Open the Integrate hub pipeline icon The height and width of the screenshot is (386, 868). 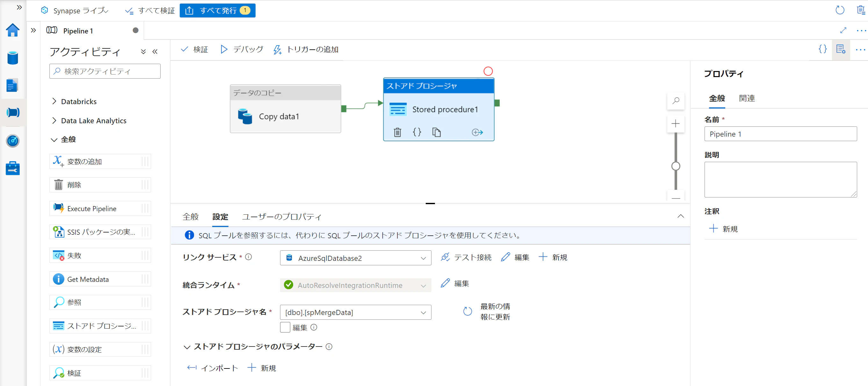click(13, 112)
